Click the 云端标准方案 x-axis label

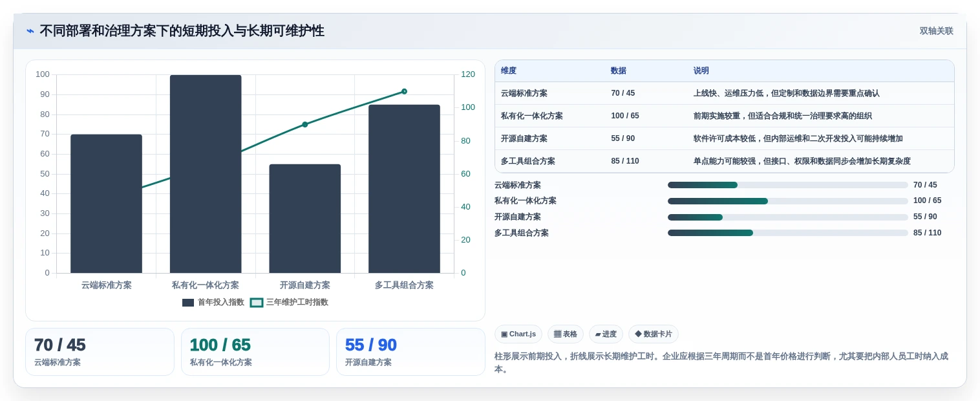(106, 285)
